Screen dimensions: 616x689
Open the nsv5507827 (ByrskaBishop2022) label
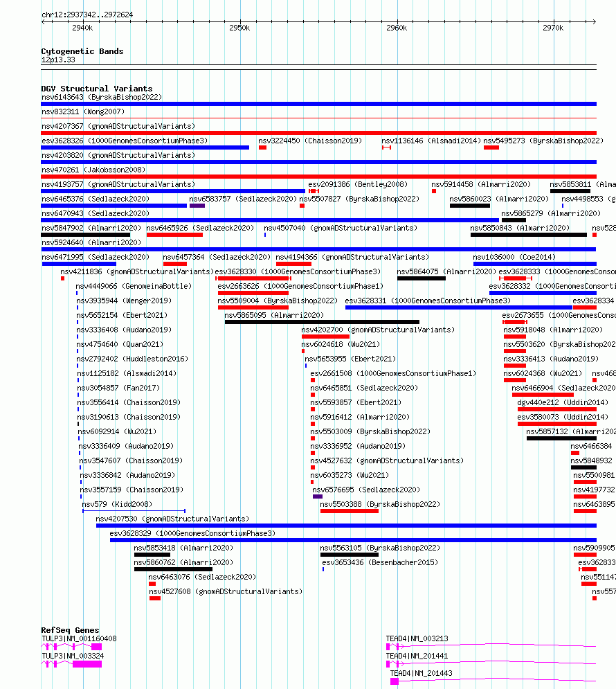pyautogui.click(x=359, y=199)
